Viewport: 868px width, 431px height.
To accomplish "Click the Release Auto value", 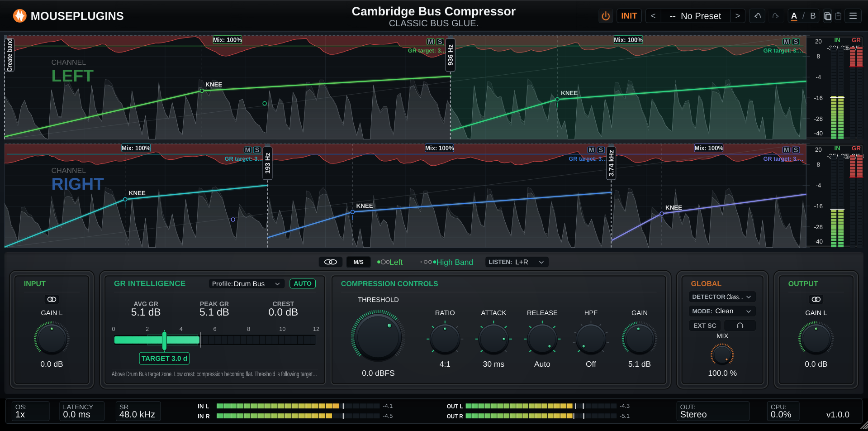I will (542, 364).
